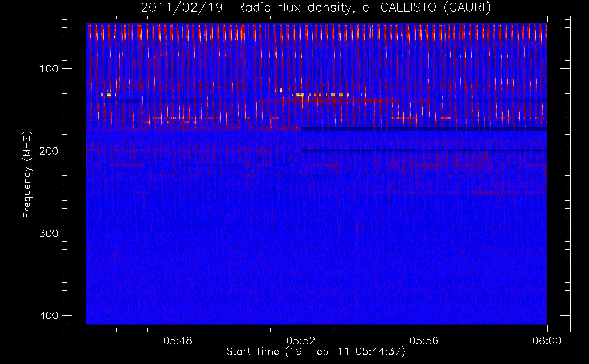
Task: Select the 300 MHz frequency axis label
Action: click(x=49, y=233)
